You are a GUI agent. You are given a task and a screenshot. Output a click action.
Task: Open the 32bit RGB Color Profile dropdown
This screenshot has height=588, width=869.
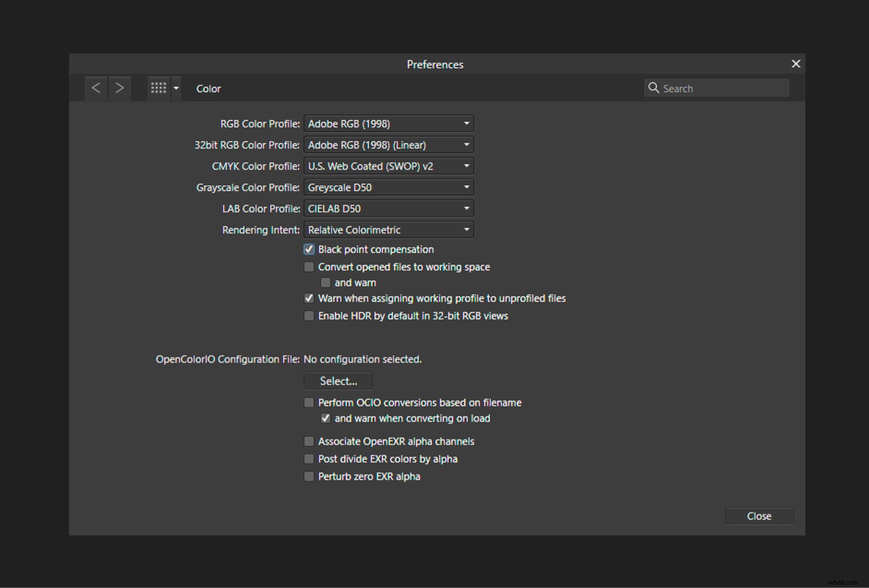click(388, 144)
